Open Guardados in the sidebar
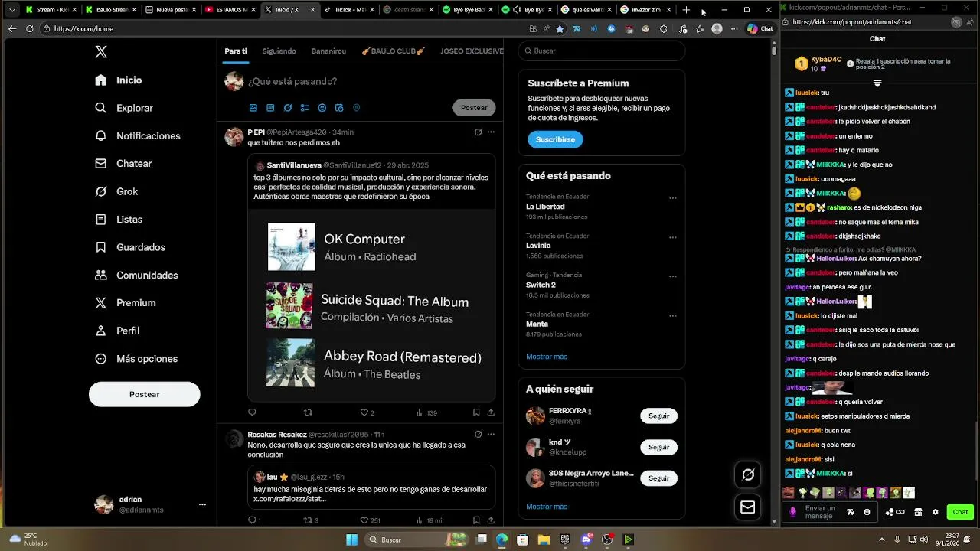Image resolution: width=980 pixels, height=551 pixels. tap(131, 247)
